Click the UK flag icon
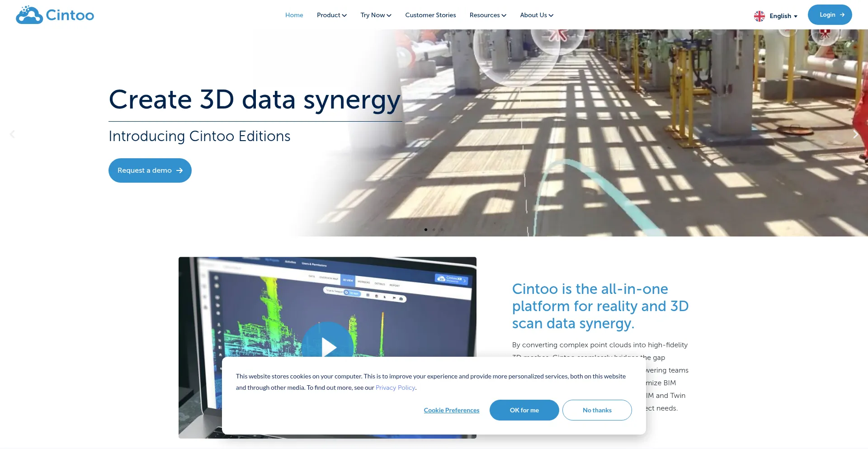The width and height of the screenshot is (868, 449). [759, 16]
